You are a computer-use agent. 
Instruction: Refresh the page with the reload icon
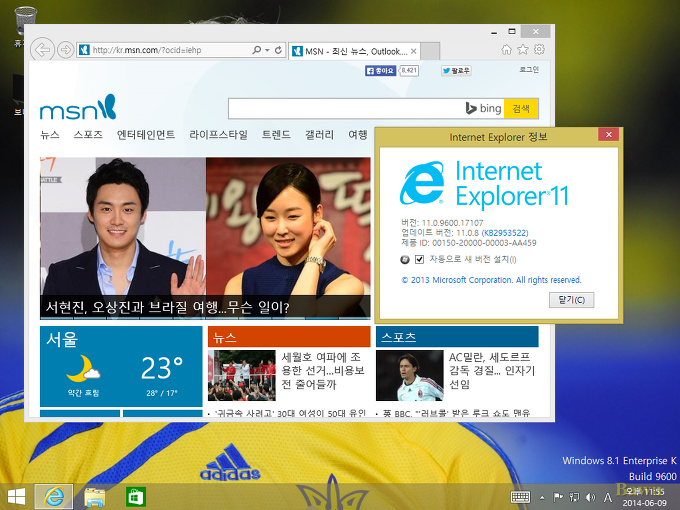[278, 50]
